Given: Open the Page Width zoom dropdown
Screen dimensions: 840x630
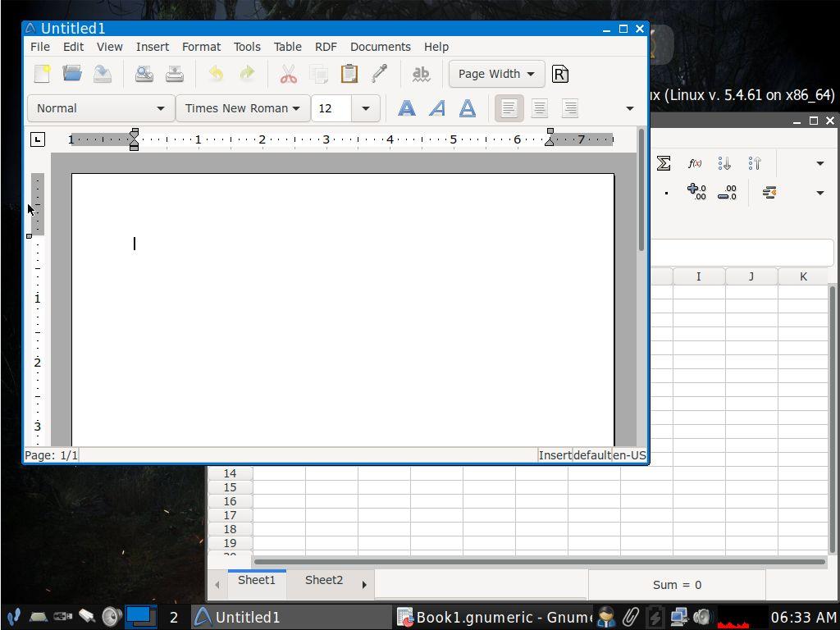Looking at the screenshot, I should tap(495, 74).
